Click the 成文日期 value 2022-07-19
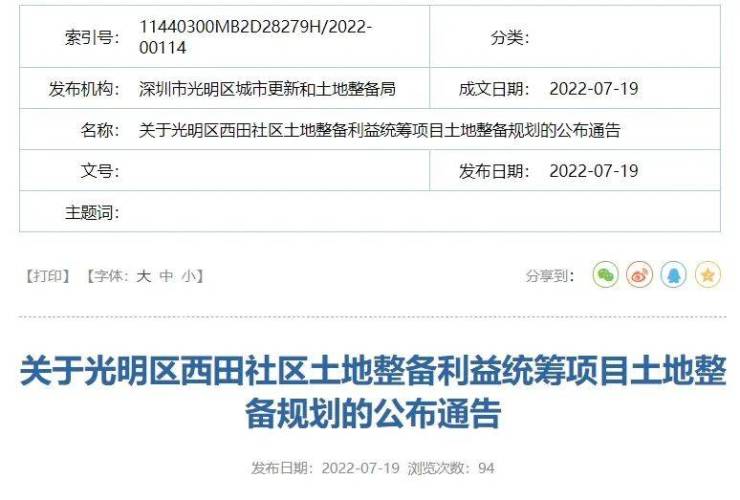Image resolution: width=740 pixels, height=500 pixels. pyautogui.click(x=594, y=89)
